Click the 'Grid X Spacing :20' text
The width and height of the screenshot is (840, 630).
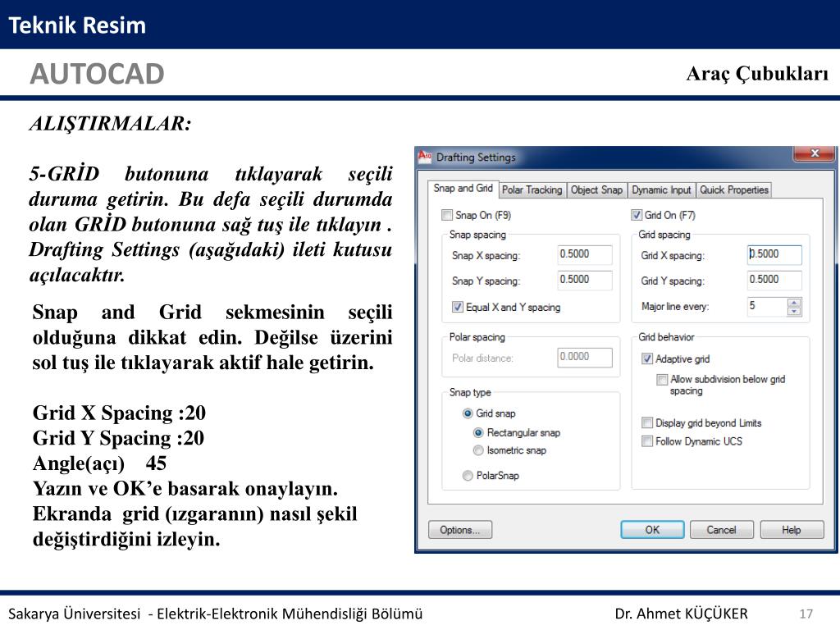tap(119, 413)
